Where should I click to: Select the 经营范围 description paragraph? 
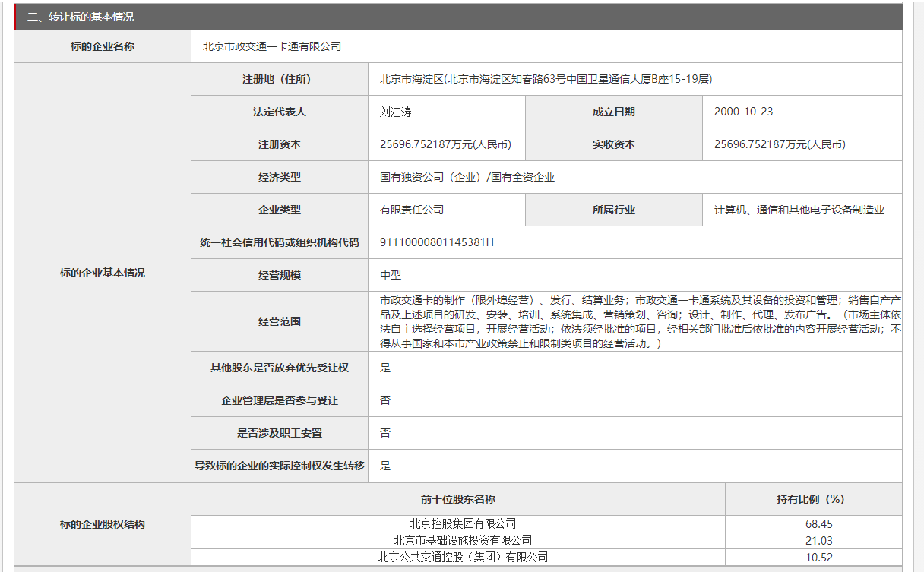click(x=641, y=321)
